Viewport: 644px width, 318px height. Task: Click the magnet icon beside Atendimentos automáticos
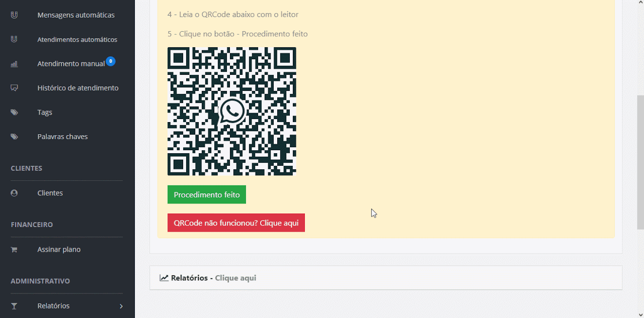[x=14, y=39]
